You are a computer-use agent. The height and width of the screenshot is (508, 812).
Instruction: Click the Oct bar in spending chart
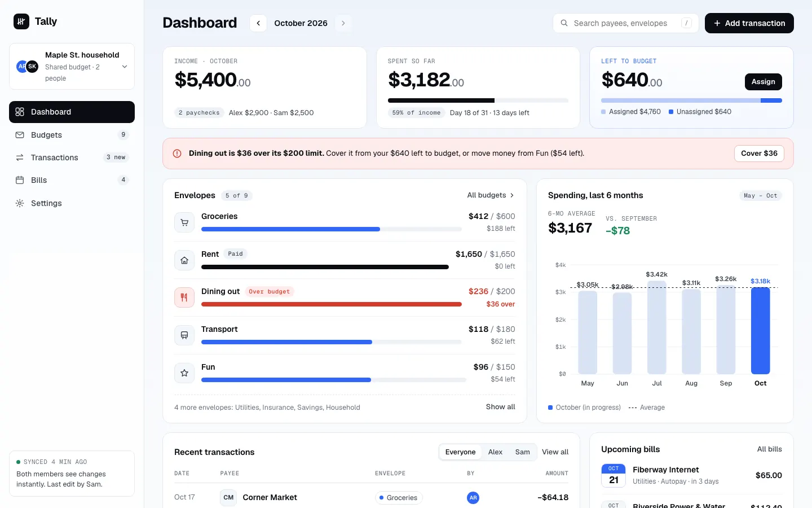tap(761, 331)
